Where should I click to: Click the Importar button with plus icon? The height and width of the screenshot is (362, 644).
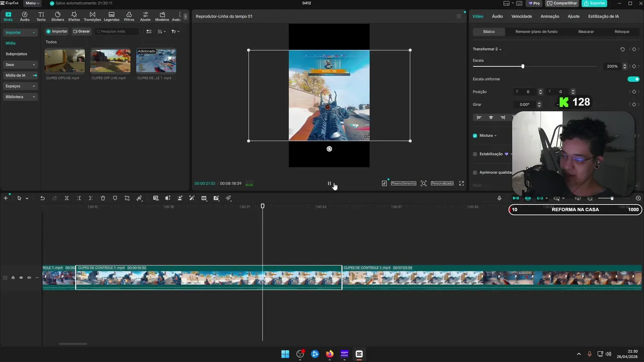point(57,31)
